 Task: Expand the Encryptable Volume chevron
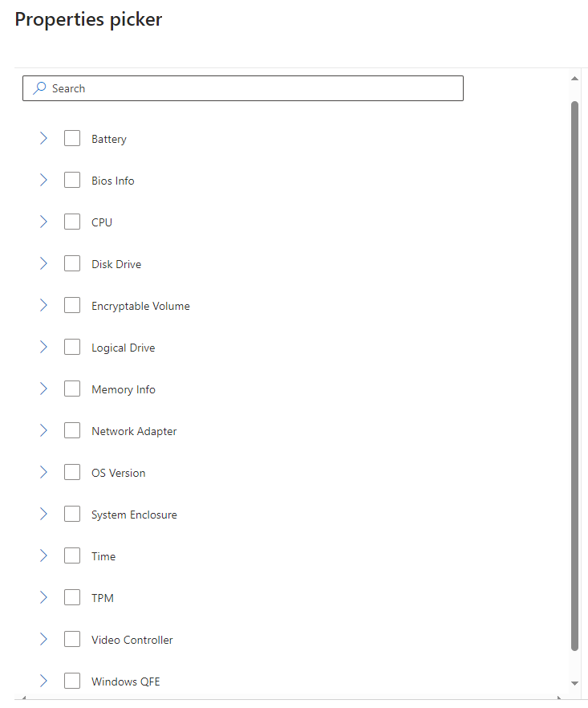pyautogui.click(x=43, y=305)
